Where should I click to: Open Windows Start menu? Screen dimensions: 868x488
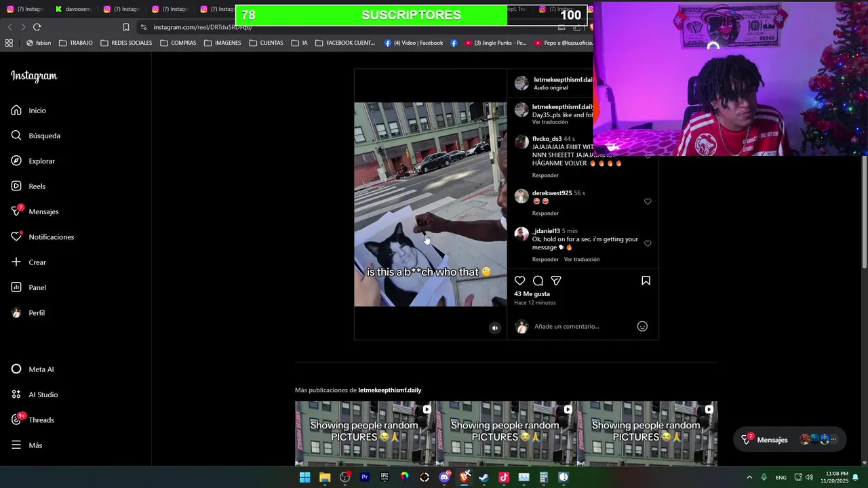[x=305, y=477]
